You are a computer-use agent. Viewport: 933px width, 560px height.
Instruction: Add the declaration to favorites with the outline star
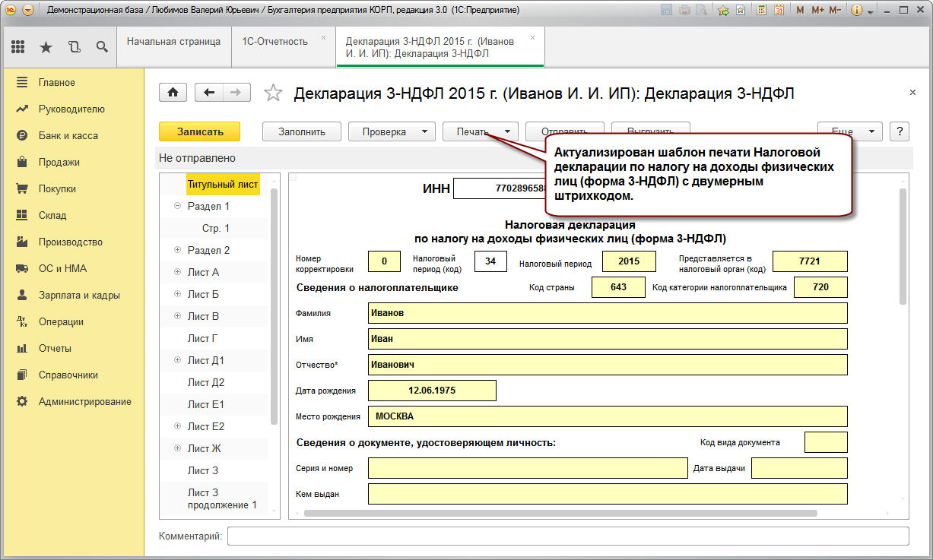pyautogui.click(x=272, y=93)
